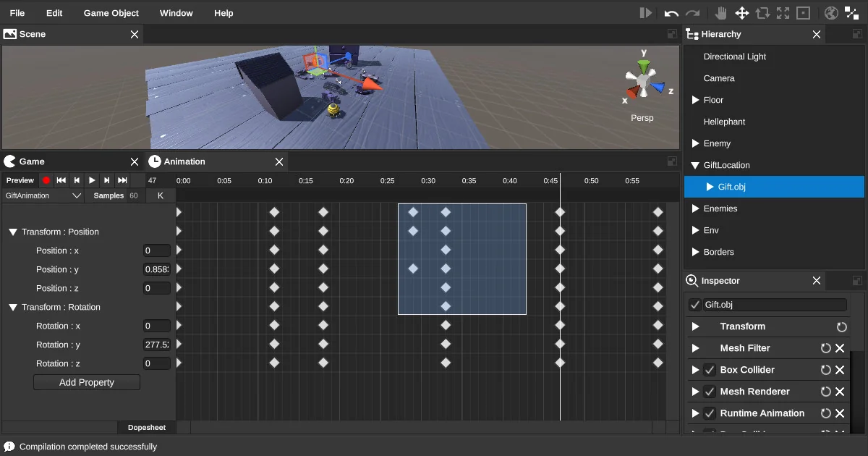Open the GiftAnimation clip dropdown
The image size is (868, 456).
[x=41, y=195]
